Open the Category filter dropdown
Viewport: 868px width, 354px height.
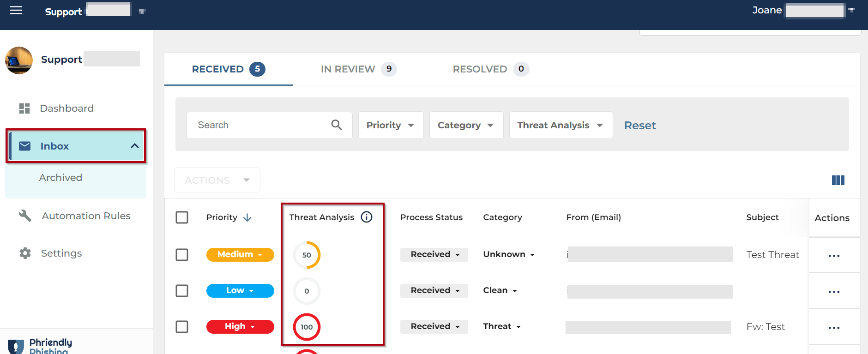pos(466,125)
